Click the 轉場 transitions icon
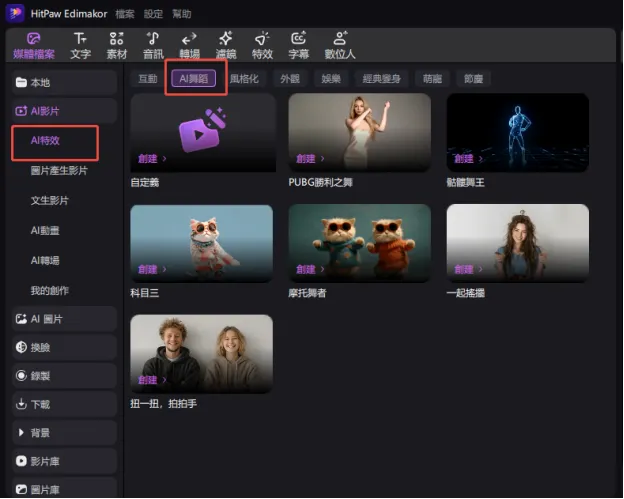Viewport: 624px width, 499px height. click(x=189, y=44)
